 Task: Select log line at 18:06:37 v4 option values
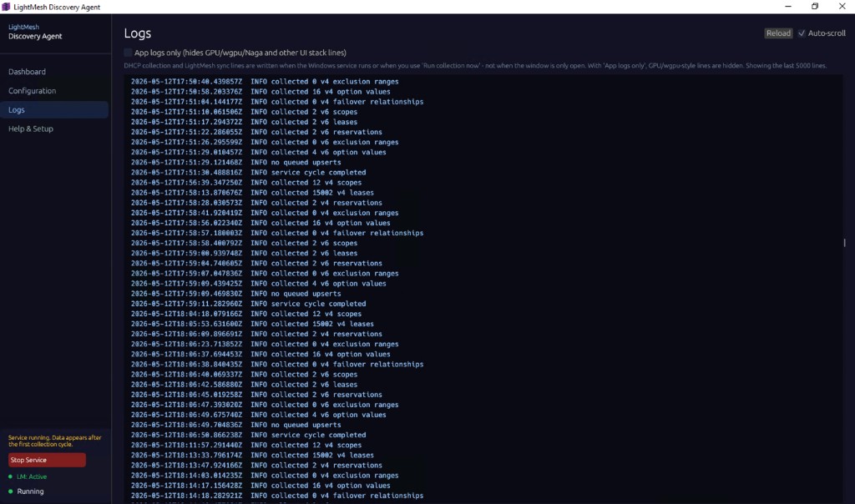point(261,354)
